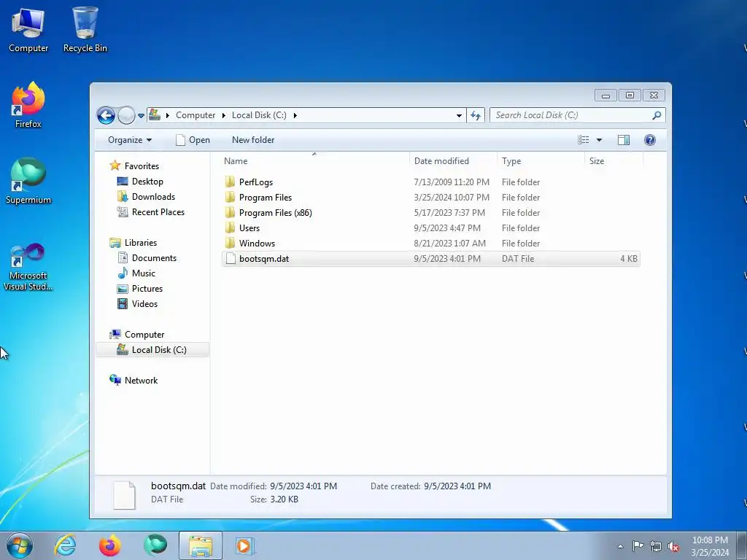The height and width of the screenshot is (560, 747).
Task: Sort by Type column header
Action: tap(541, 161)
